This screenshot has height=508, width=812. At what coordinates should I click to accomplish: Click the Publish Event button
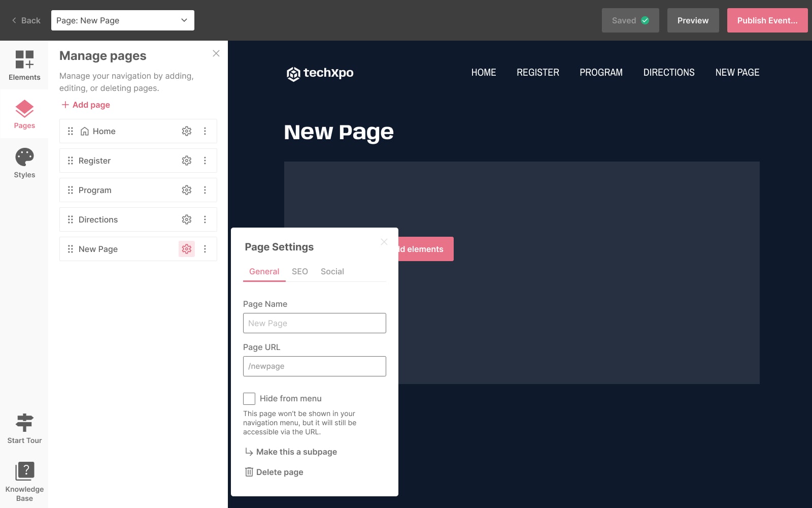point(767,20)
